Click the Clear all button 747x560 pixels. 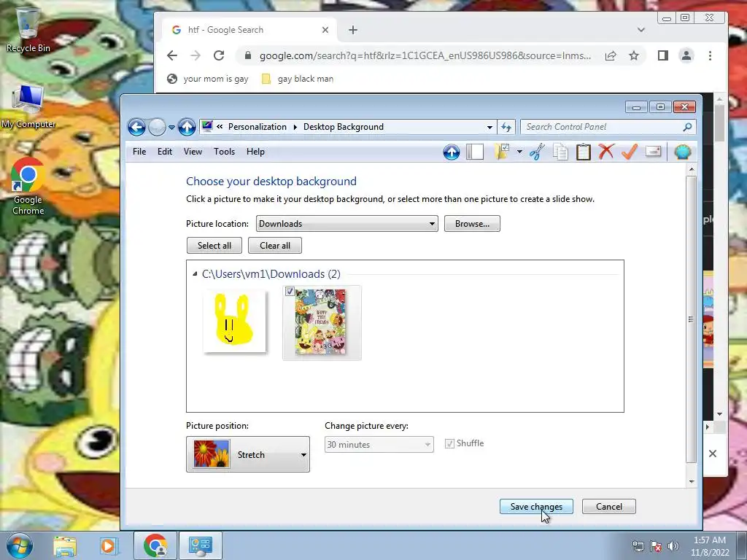pyautogui.click(x=275, y=246)
